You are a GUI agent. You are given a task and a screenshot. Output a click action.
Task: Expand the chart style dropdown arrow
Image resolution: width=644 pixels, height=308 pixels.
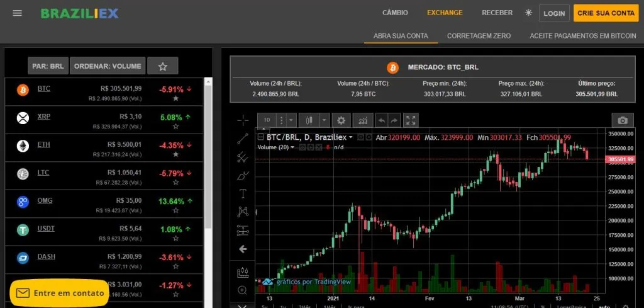[325, 120]
